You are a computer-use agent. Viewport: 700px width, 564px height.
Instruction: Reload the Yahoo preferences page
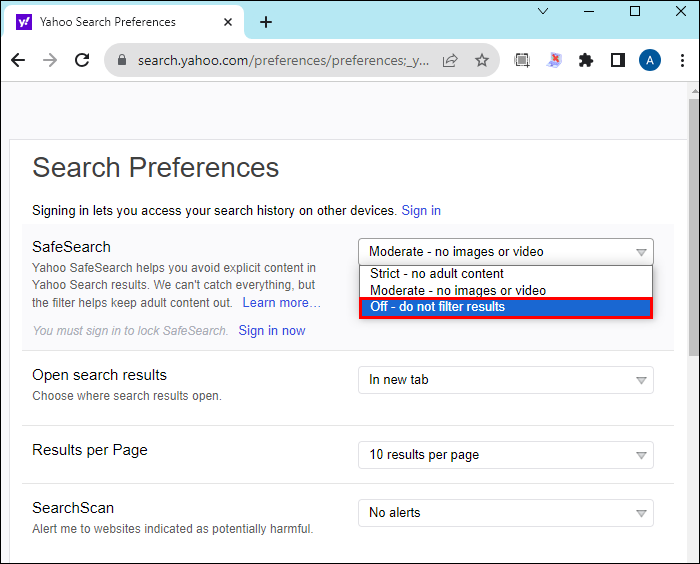pos(83,60)
